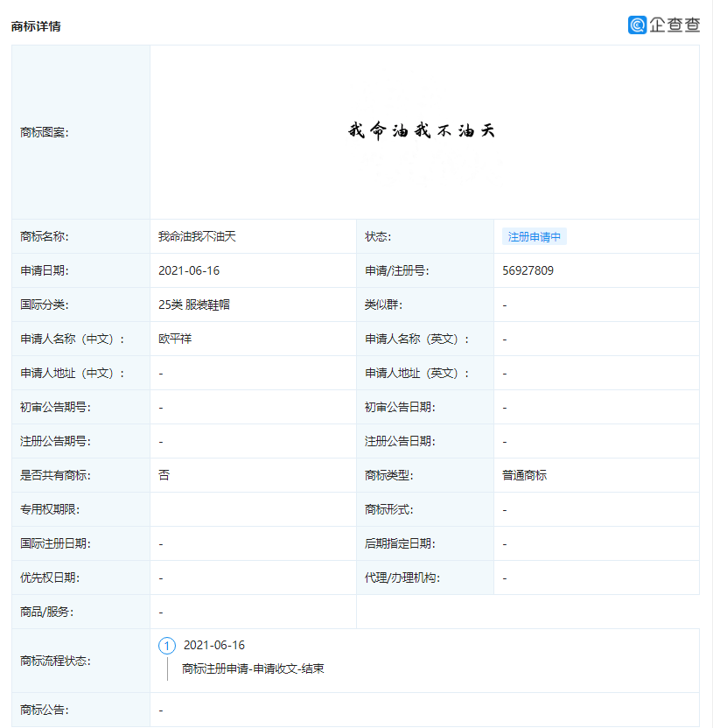
Task: Click the 商标流程状态 row label
Action: (55, 661)
